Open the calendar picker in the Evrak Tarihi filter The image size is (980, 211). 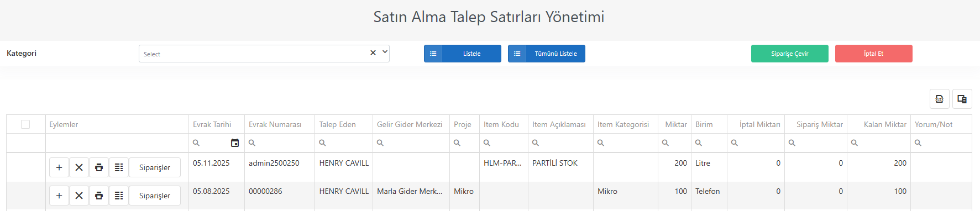[x=235, y=143]
